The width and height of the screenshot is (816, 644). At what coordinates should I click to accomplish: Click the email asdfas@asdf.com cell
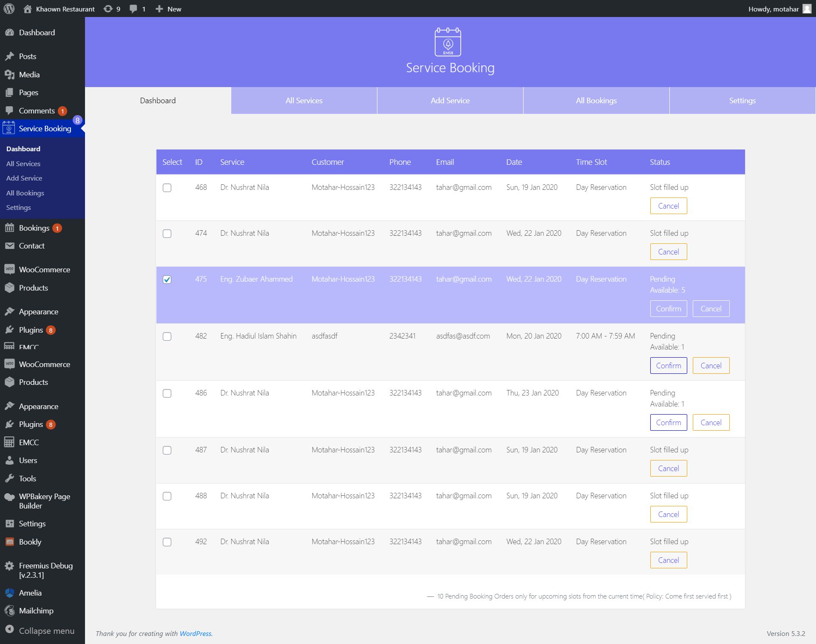[x=463, y=336]
